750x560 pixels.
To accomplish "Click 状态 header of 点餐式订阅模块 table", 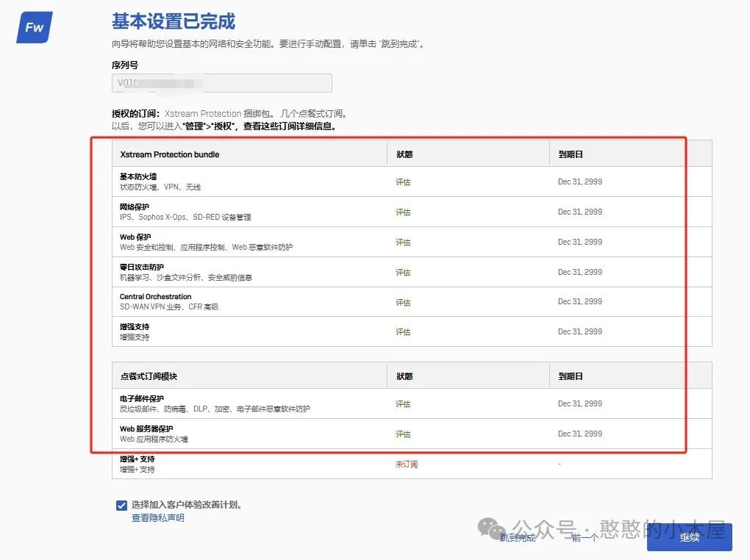I will point(404,376).
